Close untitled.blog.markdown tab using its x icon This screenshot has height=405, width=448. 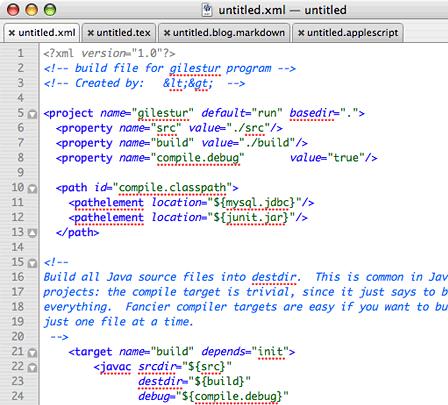click(x=167, y=33)
